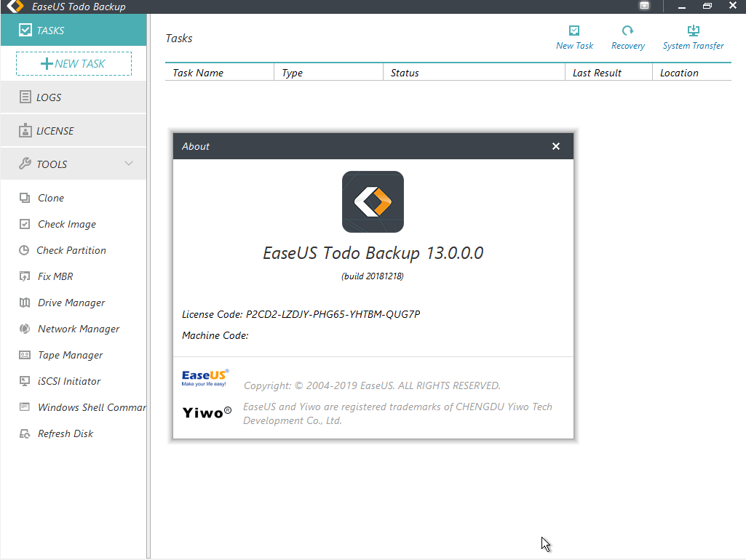
Task: Click the Machine Code label
Action: pos(215,335)
